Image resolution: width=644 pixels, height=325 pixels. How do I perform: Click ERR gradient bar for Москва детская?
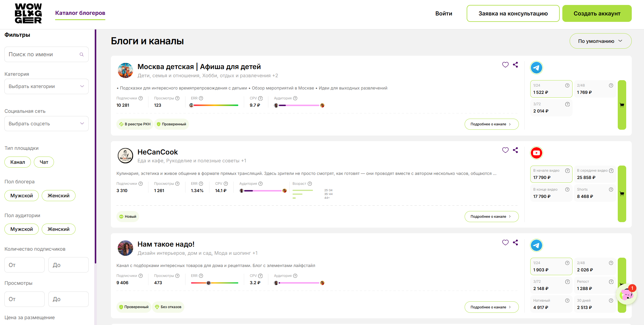pos(215,105)
